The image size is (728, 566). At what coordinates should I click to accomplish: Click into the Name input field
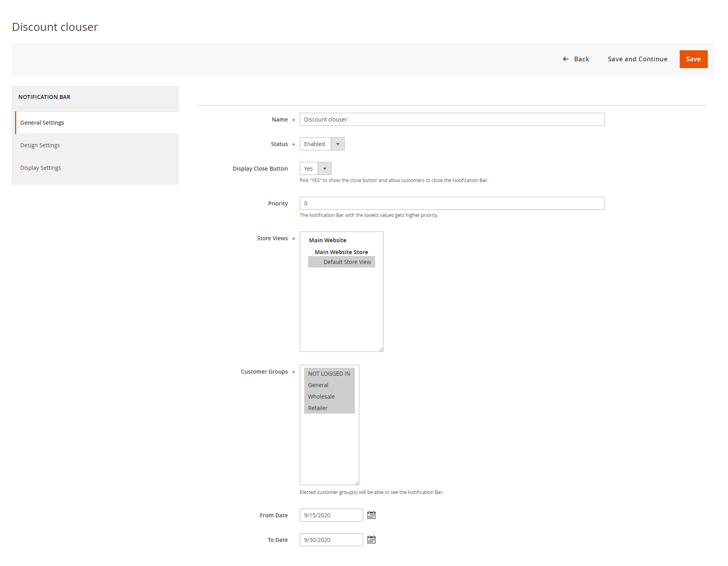point(452,120)
